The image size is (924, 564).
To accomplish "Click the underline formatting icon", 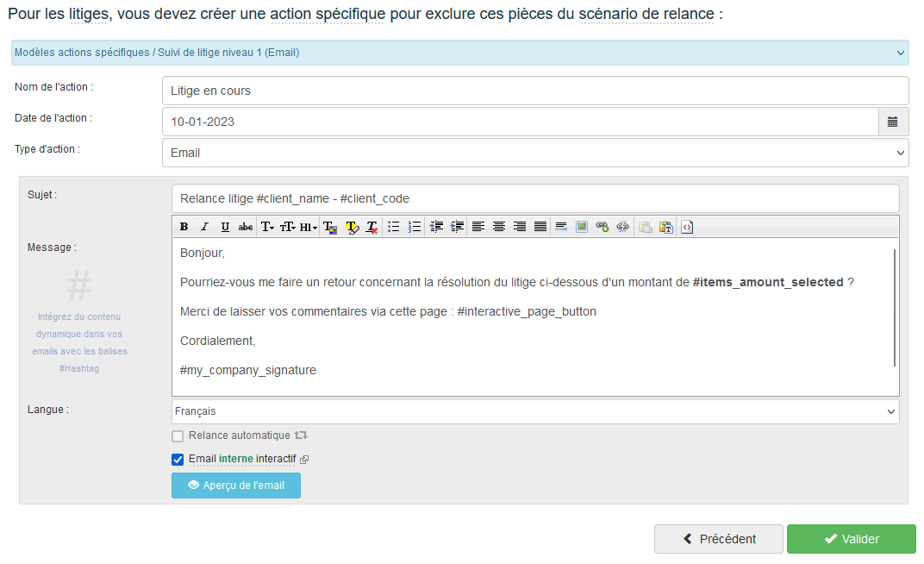I will [x=225, y=227].
